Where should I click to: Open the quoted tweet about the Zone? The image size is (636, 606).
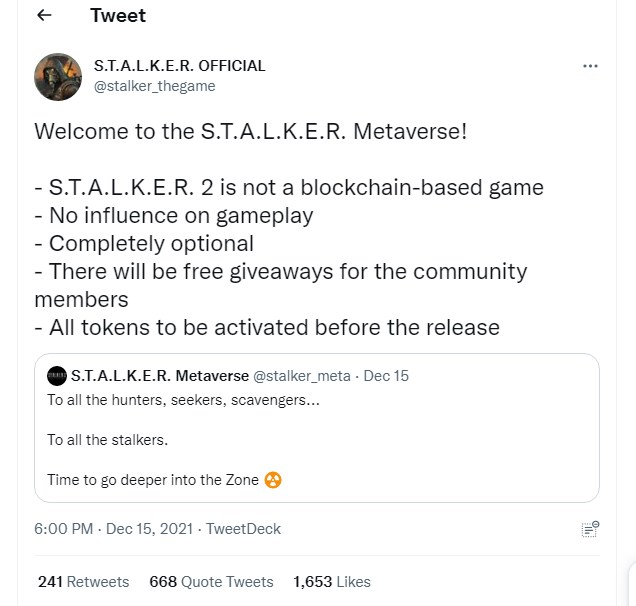click(318, 440)
